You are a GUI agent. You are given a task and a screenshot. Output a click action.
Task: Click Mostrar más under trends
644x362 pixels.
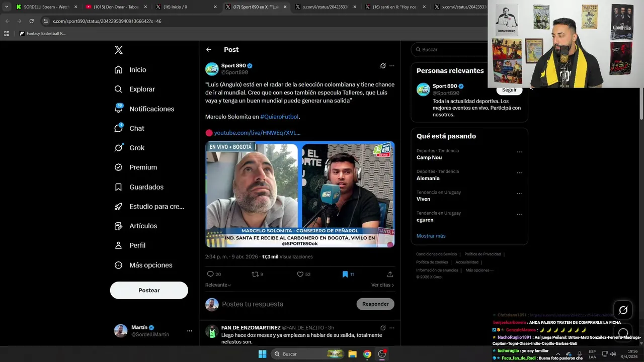point(431,236)
